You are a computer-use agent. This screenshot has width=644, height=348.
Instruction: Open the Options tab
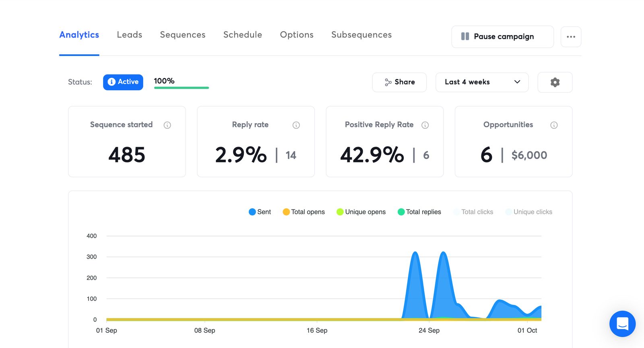point(297,35)
